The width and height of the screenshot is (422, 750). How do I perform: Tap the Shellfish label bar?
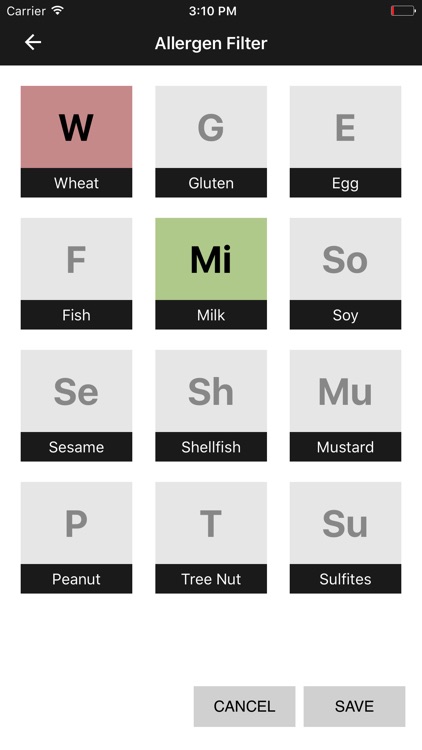(x=211, y=447)
